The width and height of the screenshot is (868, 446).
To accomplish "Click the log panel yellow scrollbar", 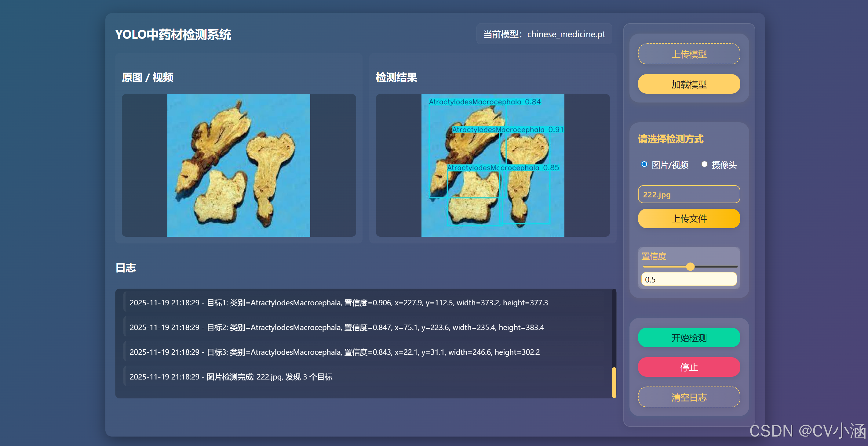I will click(x=614, y=383).
